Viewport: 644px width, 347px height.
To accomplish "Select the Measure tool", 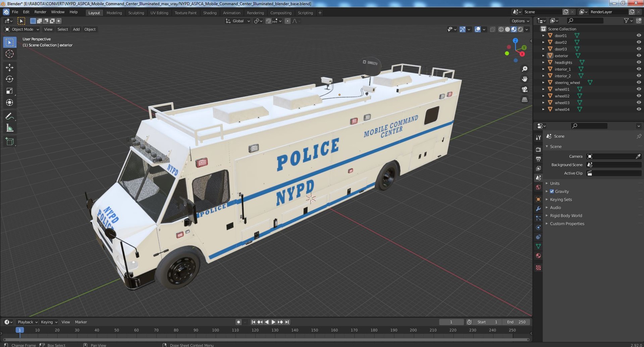I will pyautogui.click(x=9, y=128).
